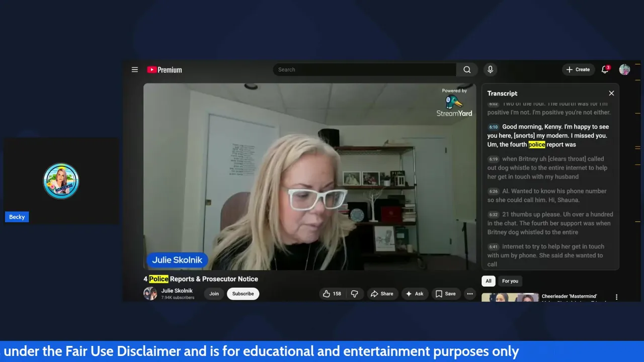The width and height of the screenshot is (644, 362).
Task: Jump to transcript timestamp 6:41
Action: click(x=494, y=247)
